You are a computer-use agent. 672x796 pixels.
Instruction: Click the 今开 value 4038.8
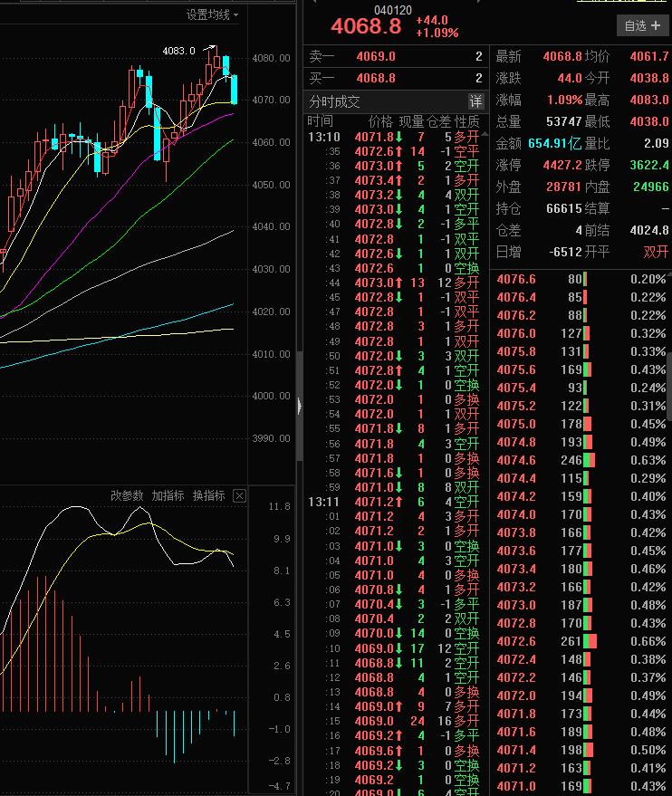pos(649,78)
